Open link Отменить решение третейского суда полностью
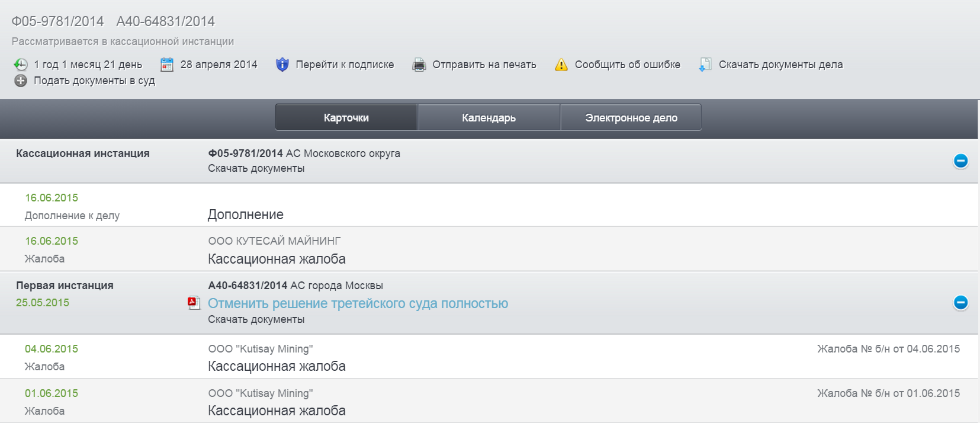This screenshot has height=423, width=980. tap(358, 303)
